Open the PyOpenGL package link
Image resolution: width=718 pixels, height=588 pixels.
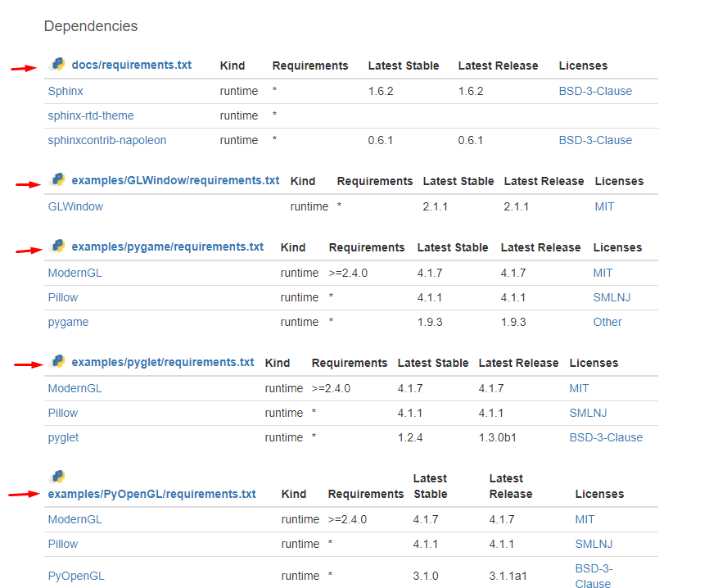pyautogui.click(x=76, y=576)
